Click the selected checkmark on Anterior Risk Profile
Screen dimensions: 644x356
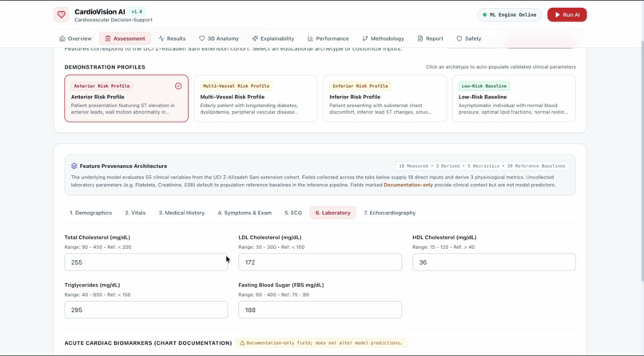pyautogui.click(x=178, y=86)
